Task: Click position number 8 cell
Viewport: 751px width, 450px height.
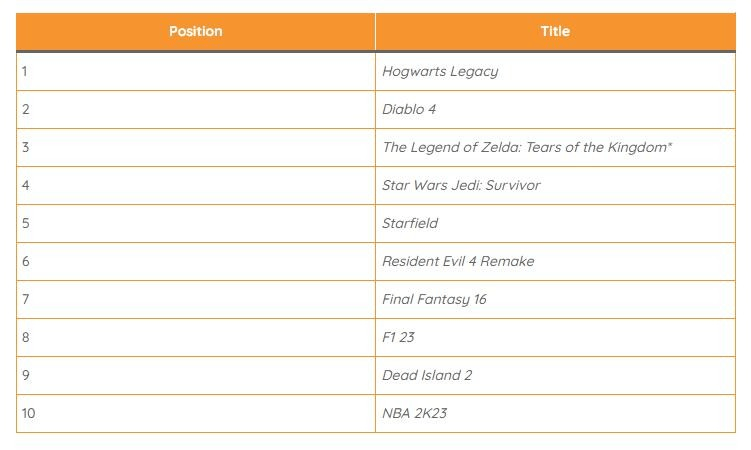Action: pyautogui.click(x=195, y=338)
